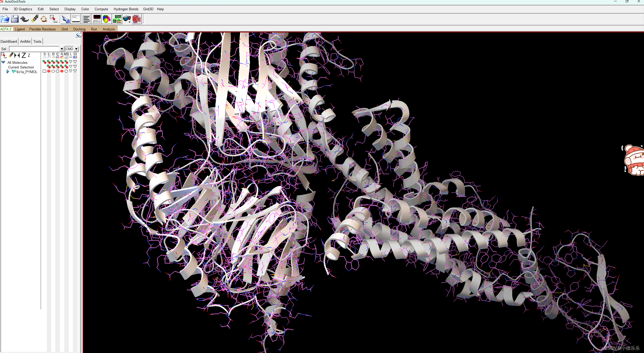Open the Hydrogen Bonds menu
The width and height of the screenshot is (644, 353).
126,9
